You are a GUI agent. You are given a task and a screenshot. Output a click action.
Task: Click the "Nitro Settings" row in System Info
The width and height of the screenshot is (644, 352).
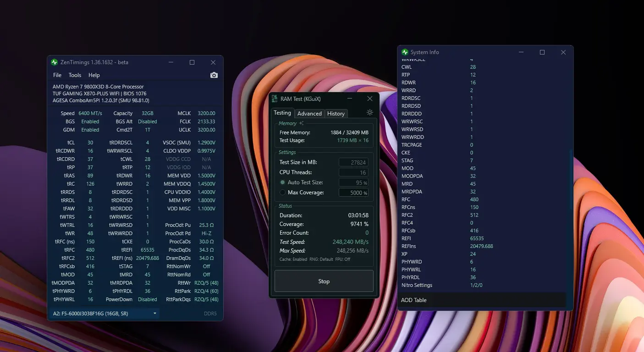pos(482,285)
